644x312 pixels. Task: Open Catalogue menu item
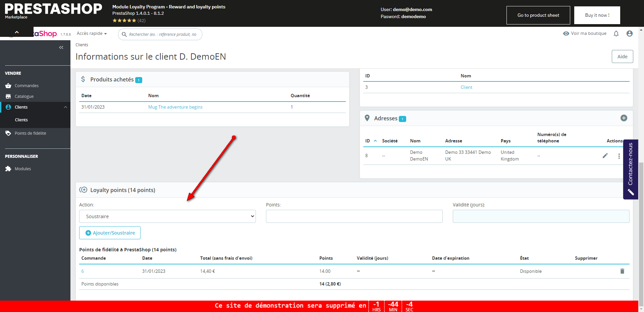24,97
